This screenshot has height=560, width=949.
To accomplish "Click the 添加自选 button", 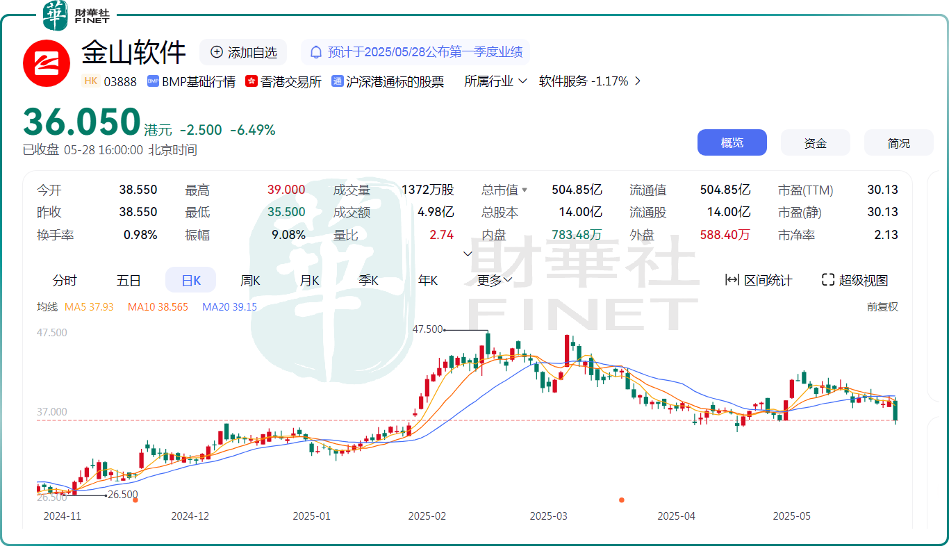I will (243, 52).
